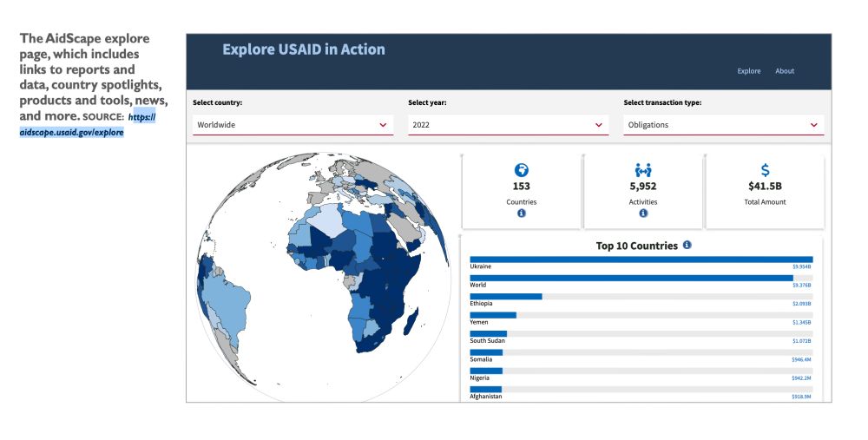The image size is (868, 440).
Task: Click the $41.5B total amount value
Action: pos(765,186)
